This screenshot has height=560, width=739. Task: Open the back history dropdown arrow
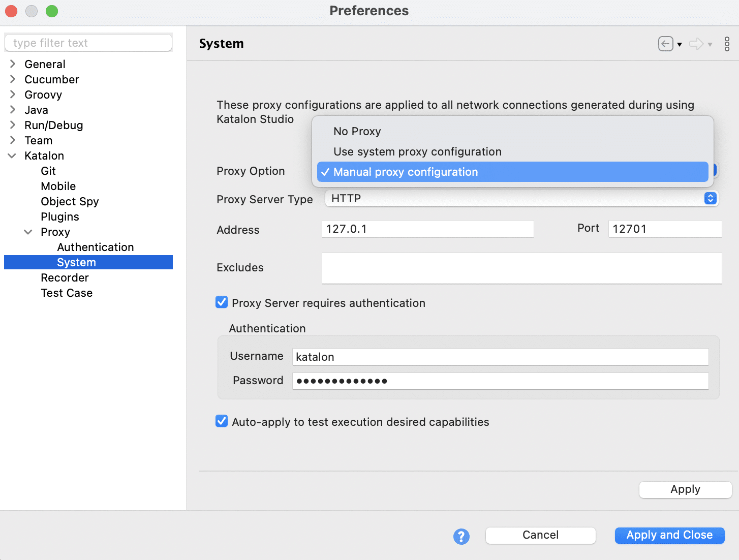pos(680,45)
